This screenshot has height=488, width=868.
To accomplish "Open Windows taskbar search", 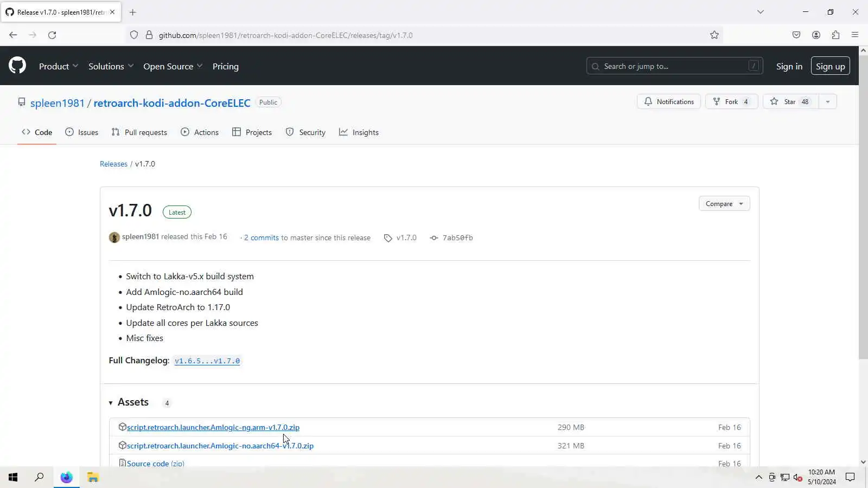I will click(39, 477).
